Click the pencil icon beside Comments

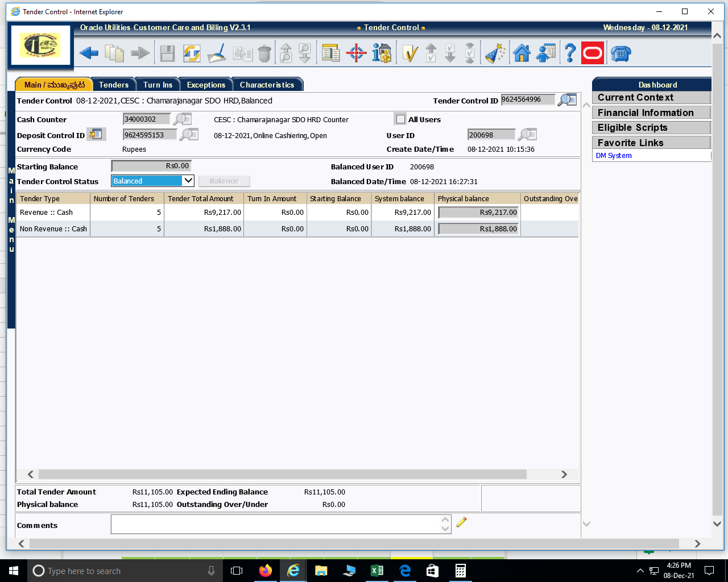pyautogui.click(x=461, y=522)
